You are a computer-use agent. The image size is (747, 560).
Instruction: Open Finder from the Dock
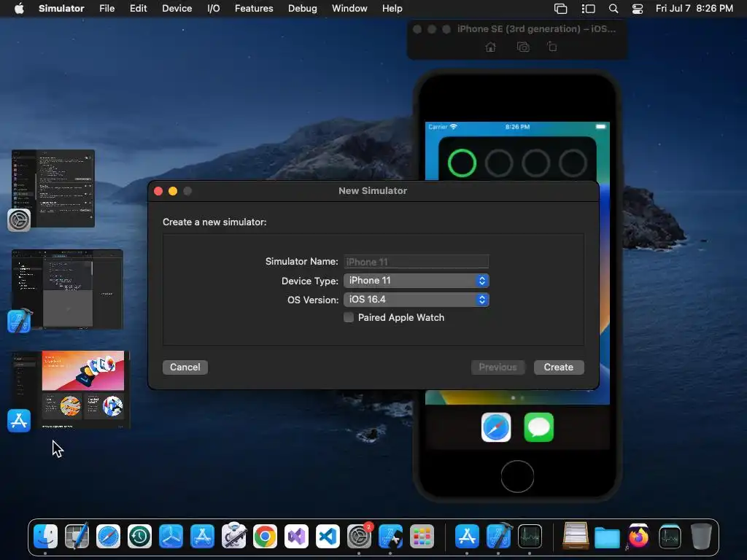[x=46, y=537]
